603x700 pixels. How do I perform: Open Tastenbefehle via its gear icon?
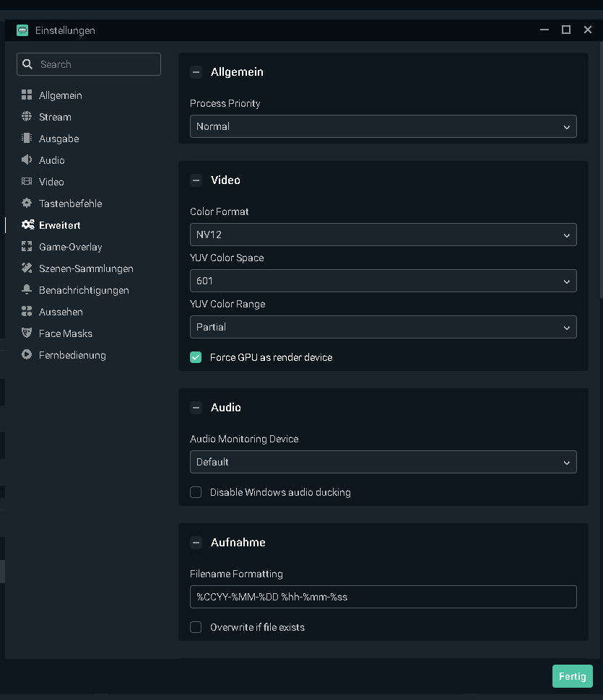(27, 204)
